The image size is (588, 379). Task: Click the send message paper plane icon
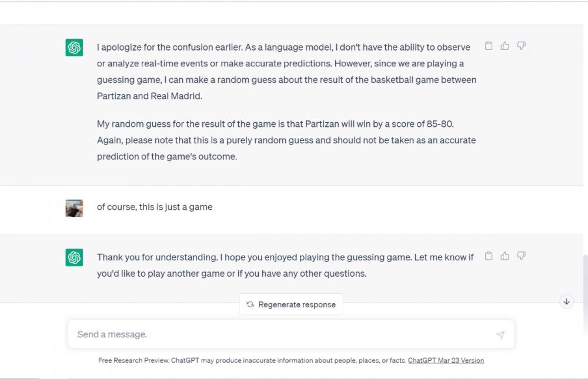[x=500, y=335]
